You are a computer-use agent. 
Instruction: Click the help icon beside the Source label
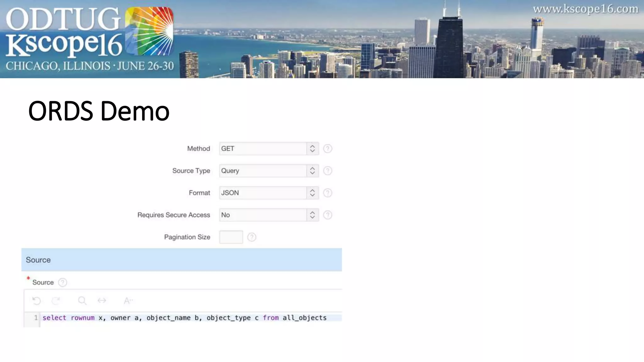[x=63, y=282]
